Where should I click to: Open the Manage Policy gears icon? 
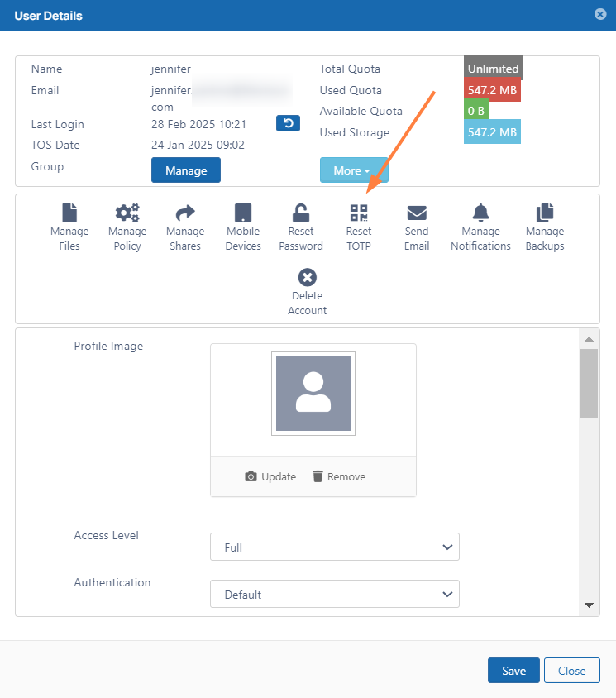[127, 213]
